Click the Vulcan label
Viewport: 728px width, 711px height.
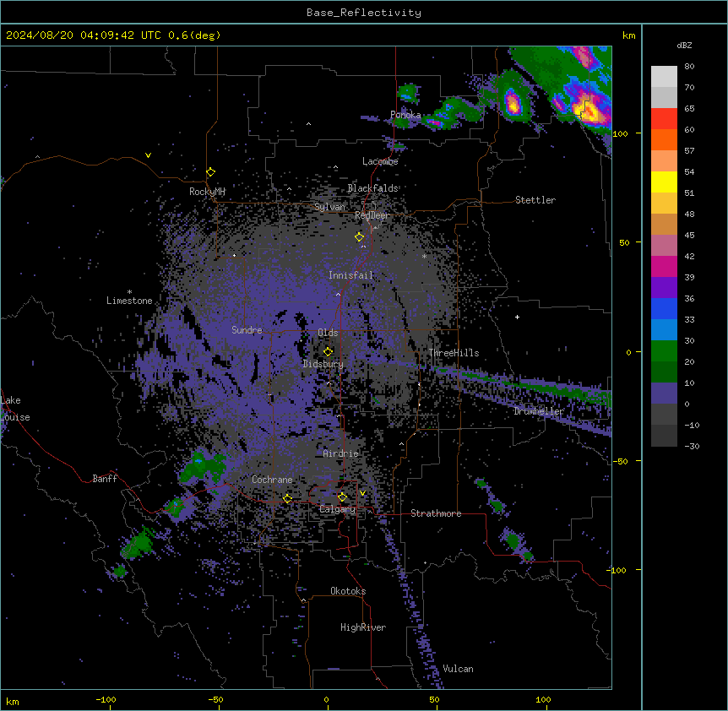[459, 669]
